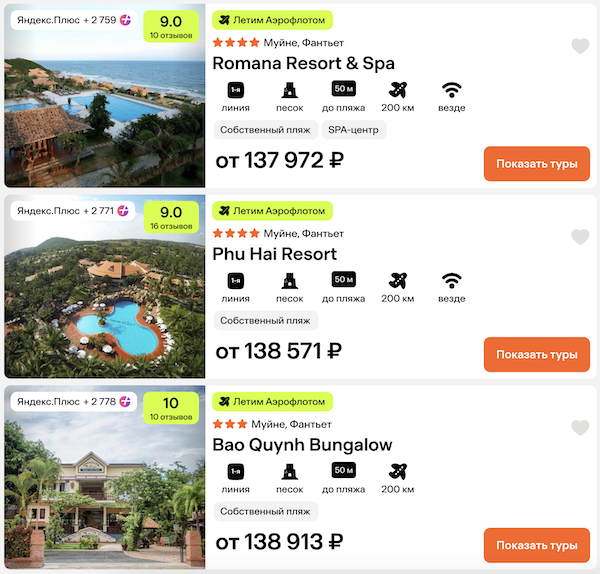Show tours for Phu Hai Resort
The width and height of the screenshot is (600, 574).
pyautogui.click(x=536, y=354)
